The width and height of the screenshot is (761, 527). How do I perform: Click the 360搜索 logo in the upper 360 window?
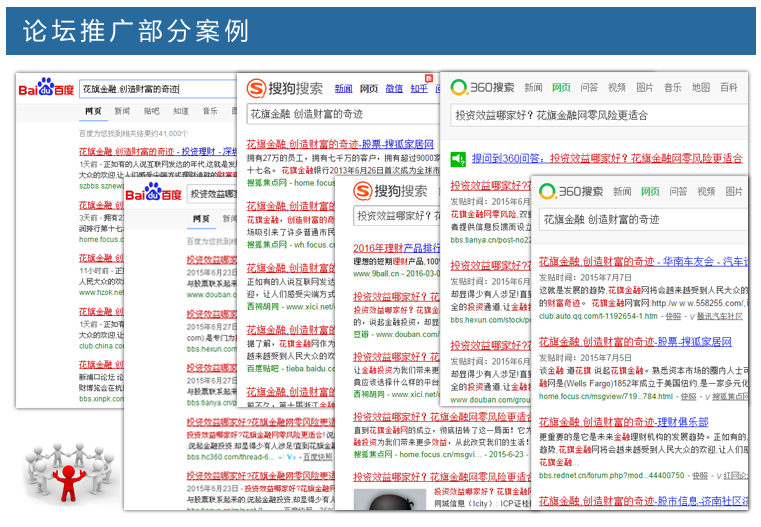(x=482, y=87)
